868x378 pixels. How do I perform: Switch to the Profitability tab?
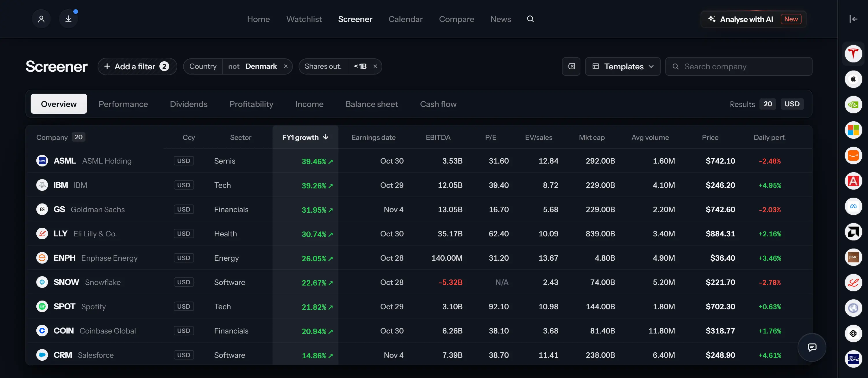click(251, 104)
